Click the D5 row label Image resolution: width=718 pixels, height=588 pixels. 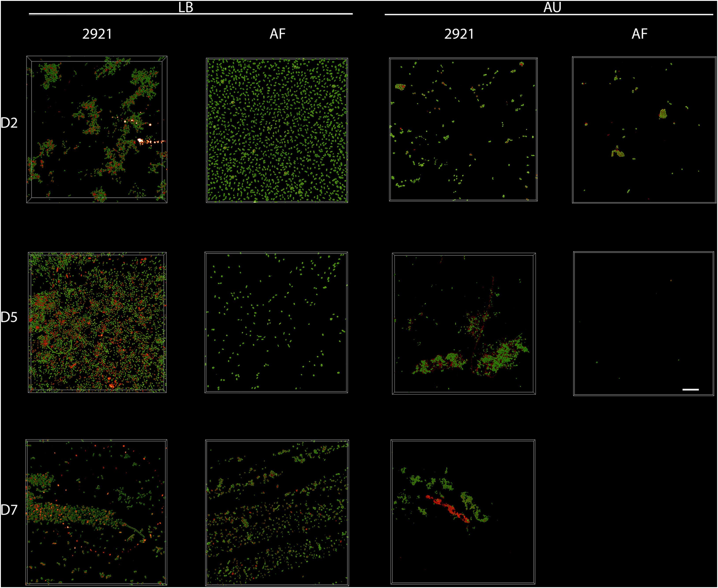(9, 317)
